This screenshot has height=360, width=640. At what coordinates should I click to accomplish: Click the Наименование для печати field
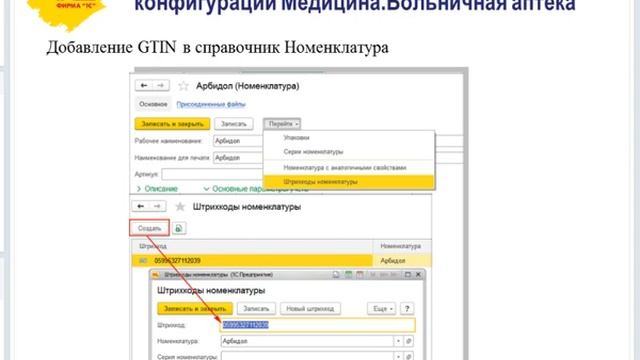click(239, 158)
